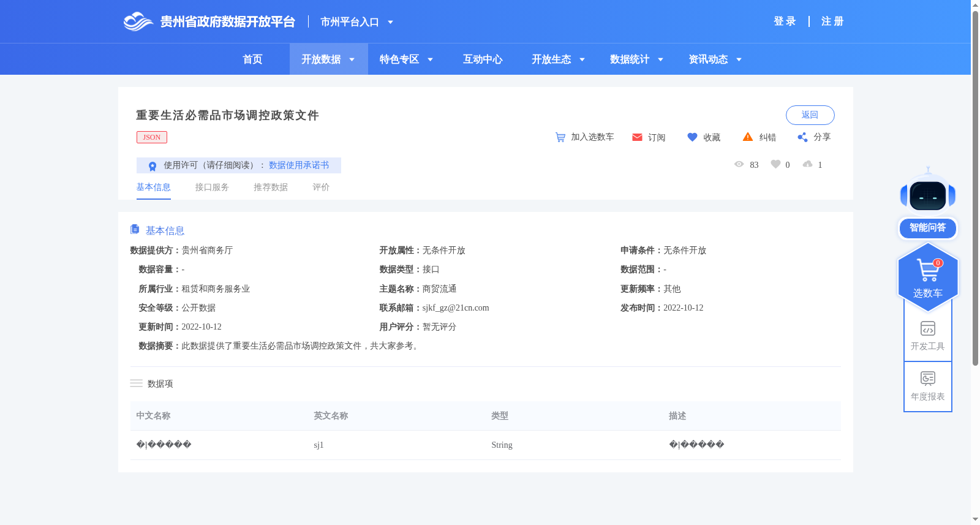
Task: Switch to the 接口服务 tab
Action: pos(212,187)
